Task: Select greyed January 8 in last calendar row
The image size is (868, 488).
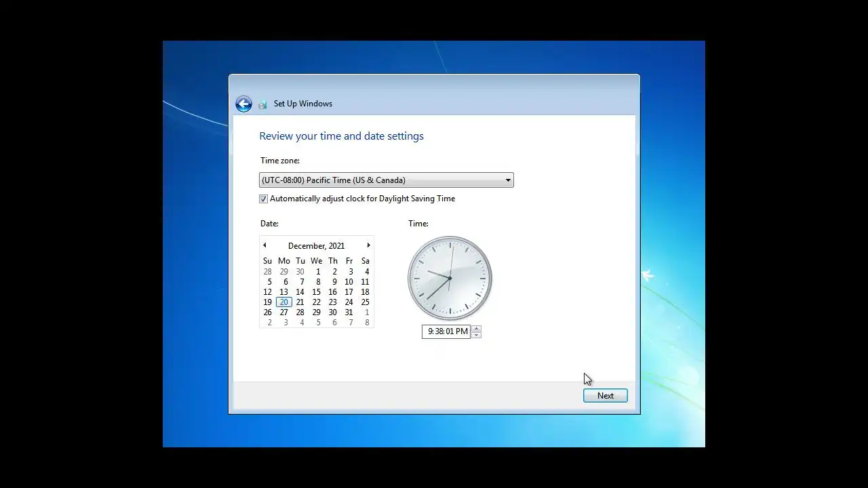Action: coord(367,323)
